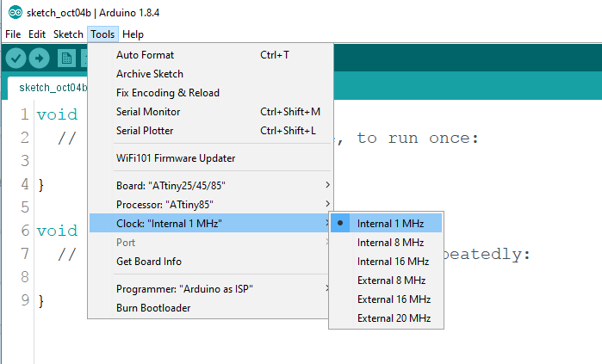Run Auto Format on the sketch

coord(145,55)
